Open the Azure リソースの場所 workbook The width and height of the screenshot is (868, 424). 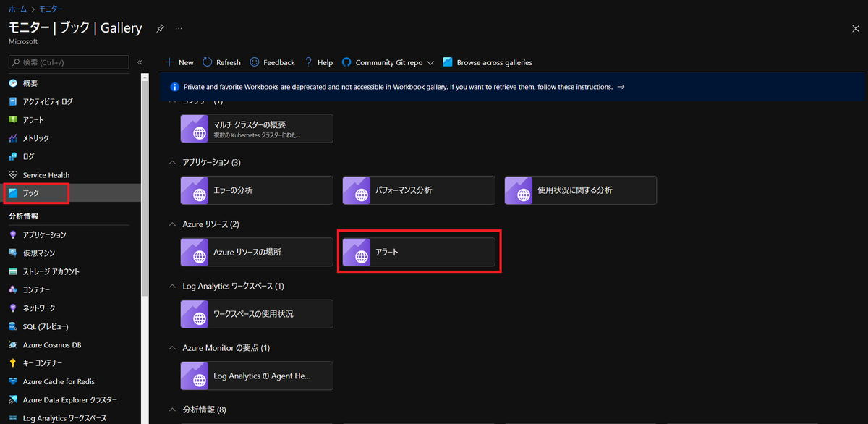coord(257,252)
